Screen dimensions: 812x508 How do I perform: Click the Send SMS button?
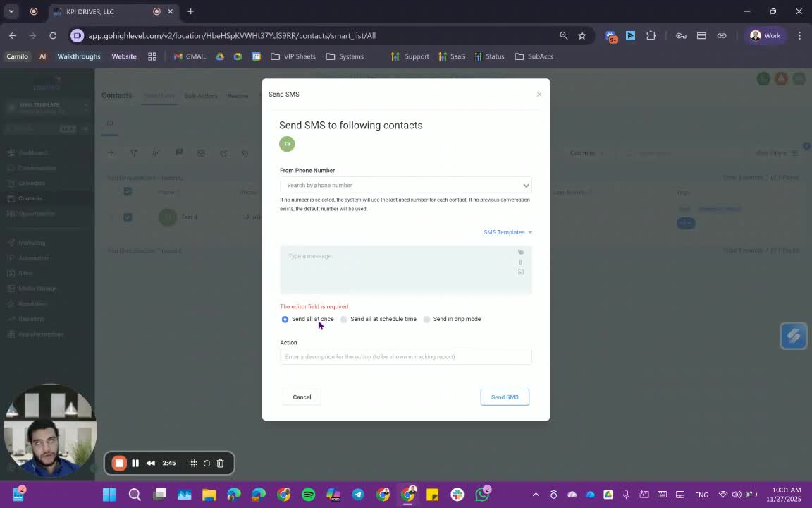pyautogui.click(x=505, y=397)
